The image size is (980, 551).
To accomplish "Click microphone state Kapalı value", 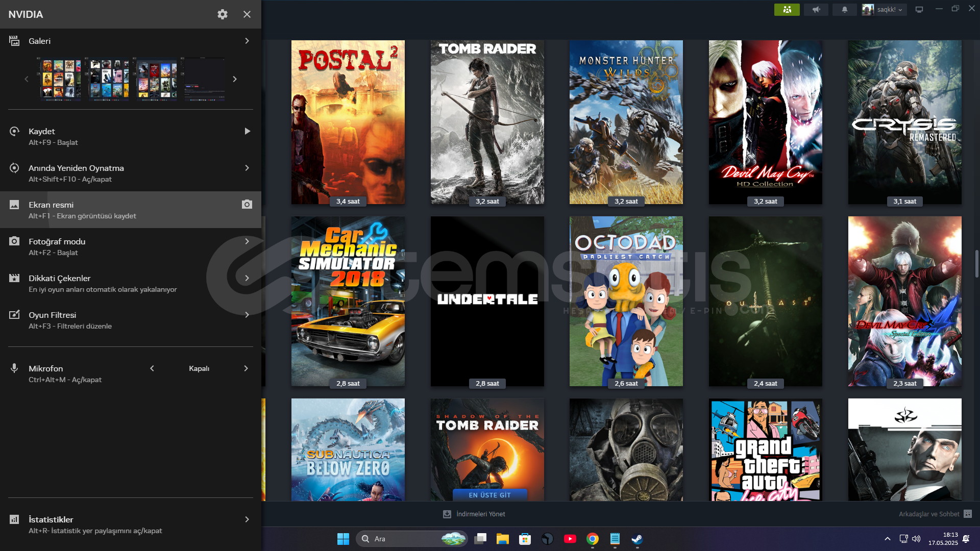I will pos(199,368).
